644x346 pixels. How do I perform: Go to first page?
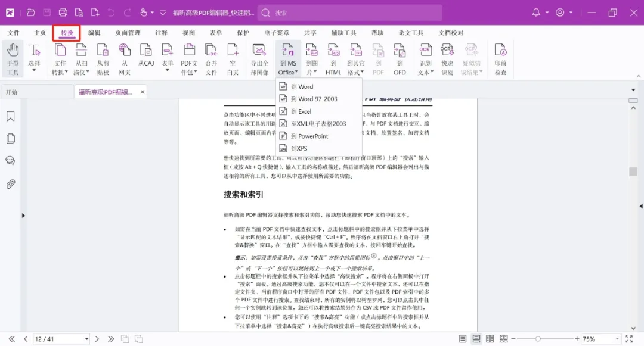point(11,339)
